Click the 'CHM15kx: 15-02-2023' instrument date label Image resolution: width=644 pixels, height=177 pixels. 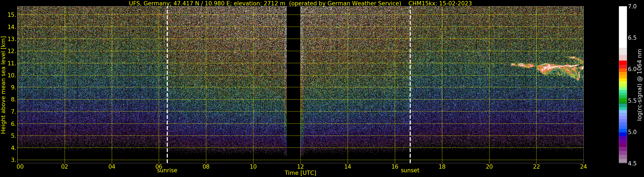pyautogui.click(x=440, y=3)
